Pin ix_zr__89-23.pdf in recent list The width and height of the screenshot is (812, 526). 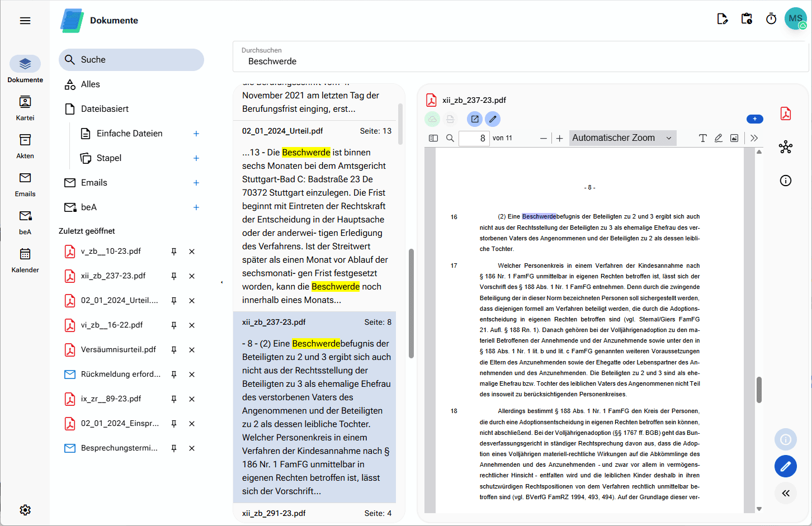click(x=174, y=399)
